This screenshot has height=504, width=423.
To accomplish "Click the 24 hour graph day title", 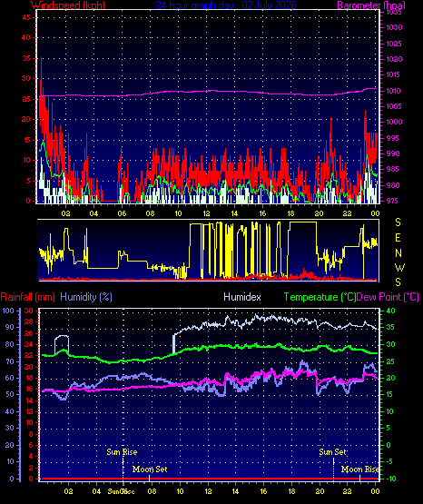I will click(x=226, y=5).
